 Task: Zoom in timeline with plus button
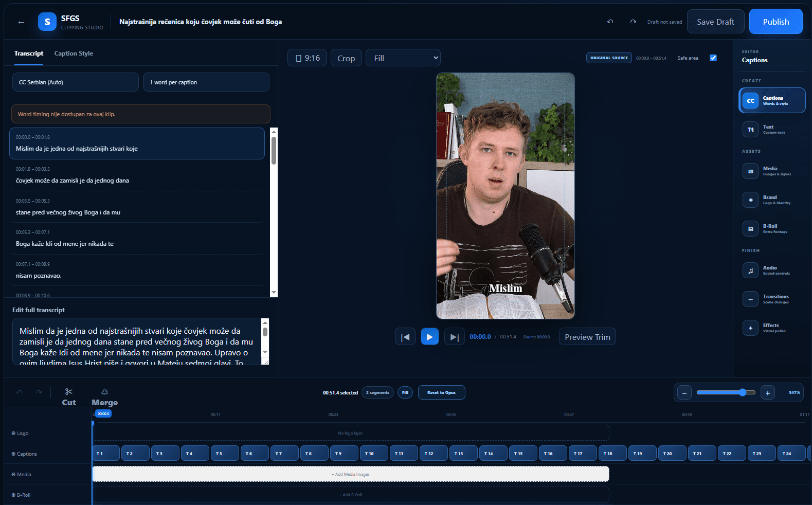coord(767,393)
